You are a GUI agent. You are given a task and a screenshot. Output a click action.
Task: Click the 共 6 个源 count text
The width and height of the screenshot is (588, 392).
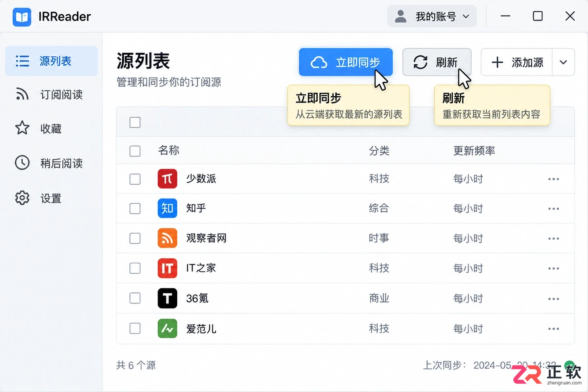click(136, 365)
